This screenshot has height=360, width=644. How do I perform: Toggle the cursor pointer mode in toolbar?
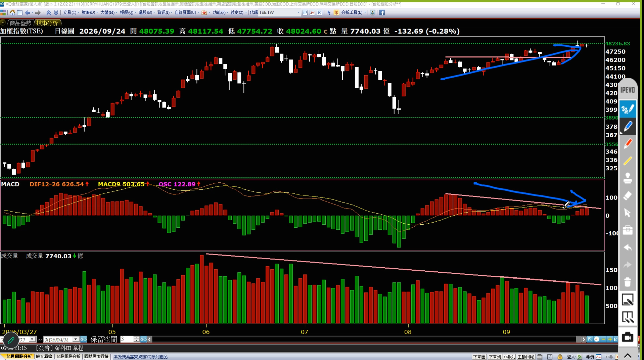[329, 12]
